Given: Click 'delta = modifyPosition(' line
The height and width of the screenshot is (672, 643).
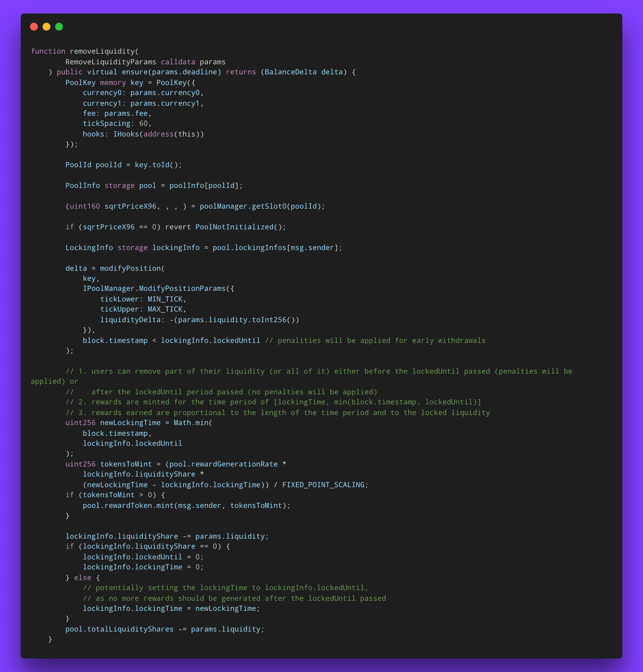Looking at the screenshot, I should [115, 268].
